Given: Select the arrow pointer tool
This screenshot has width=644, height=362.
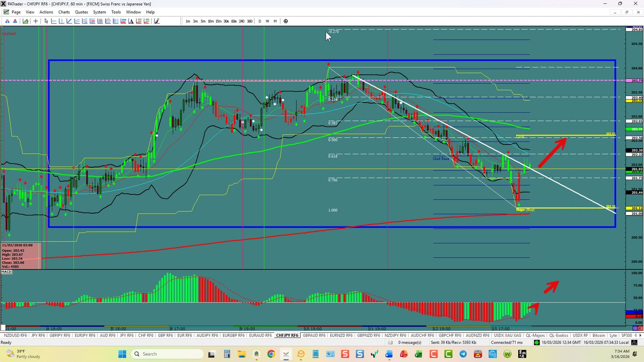Looking at the screenshot, I should 46,21.
